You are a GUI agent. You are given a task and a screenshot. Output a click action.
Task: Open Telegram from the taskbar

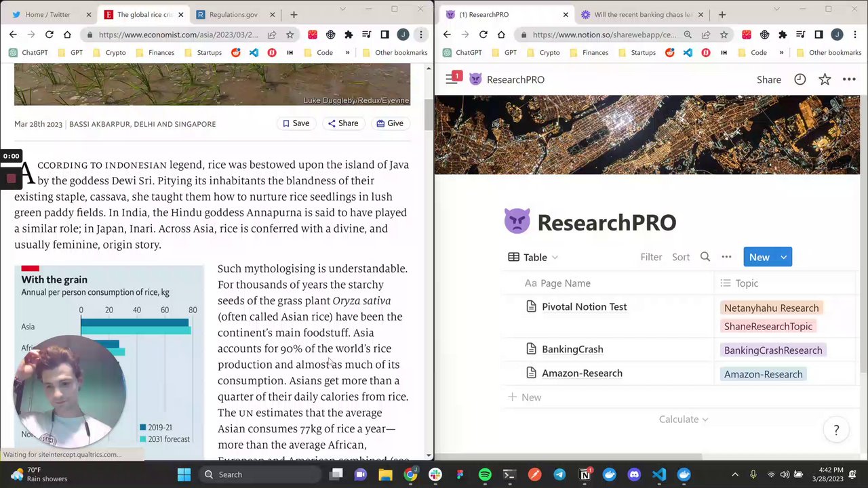pyautogui.click(x=559, y=474)
